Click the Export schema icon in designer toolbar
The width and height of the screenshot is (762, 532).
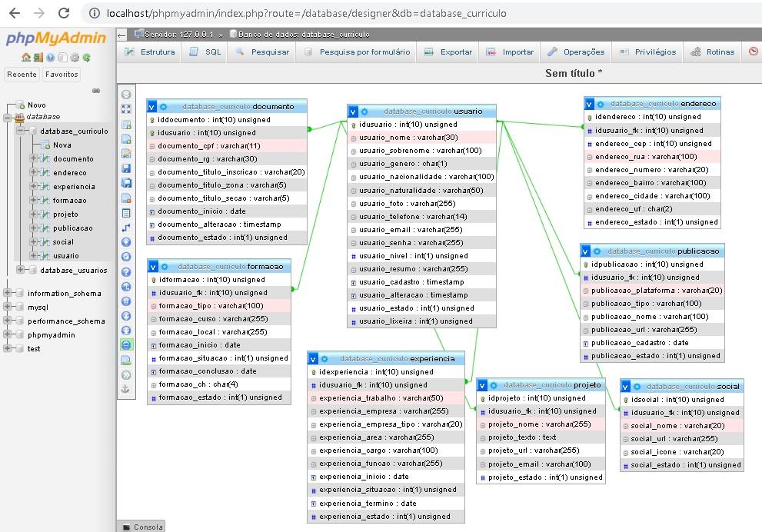click(x=126, y=360)
